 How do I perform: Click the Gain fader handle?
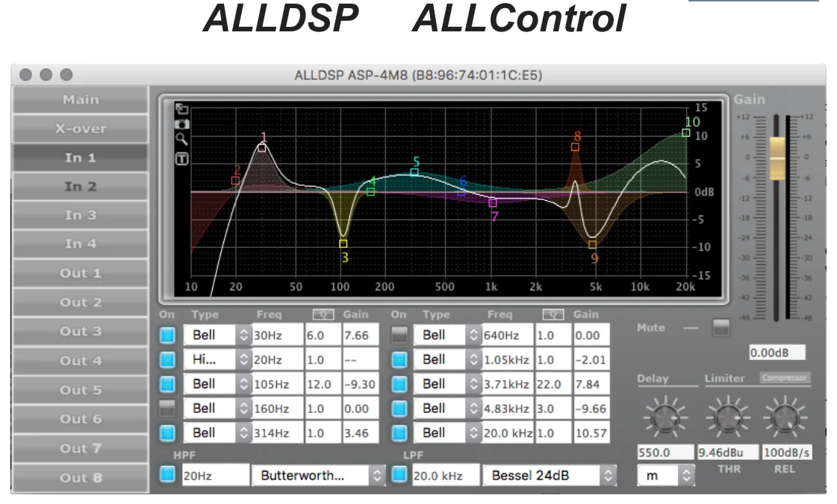pyautogui.click(x=777, y=158)
